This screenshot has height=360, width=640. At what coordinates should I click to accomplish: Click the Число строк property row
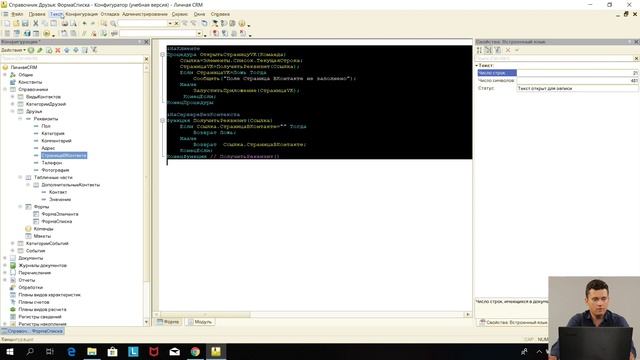click(x=558, y=73)
